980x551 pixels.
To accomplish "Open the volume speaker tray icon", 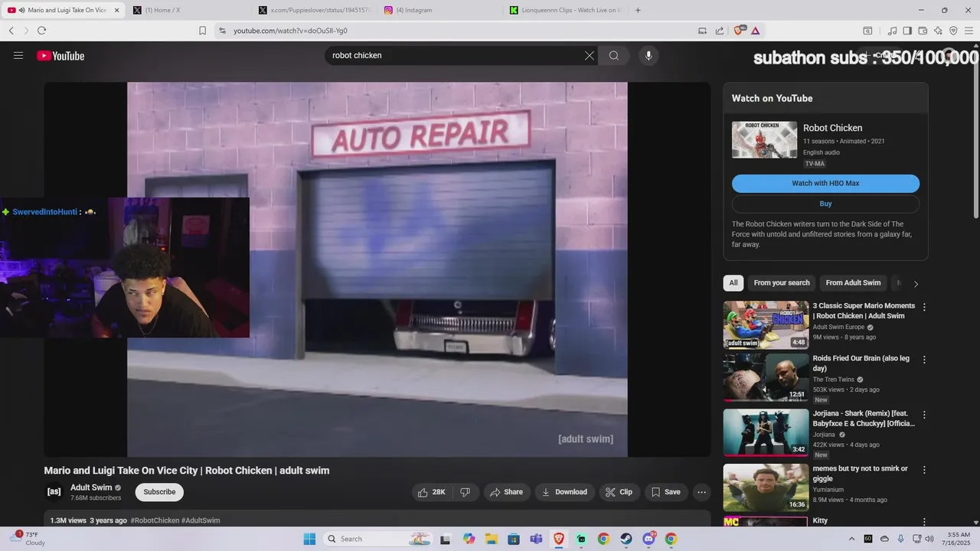I will 929,539.
